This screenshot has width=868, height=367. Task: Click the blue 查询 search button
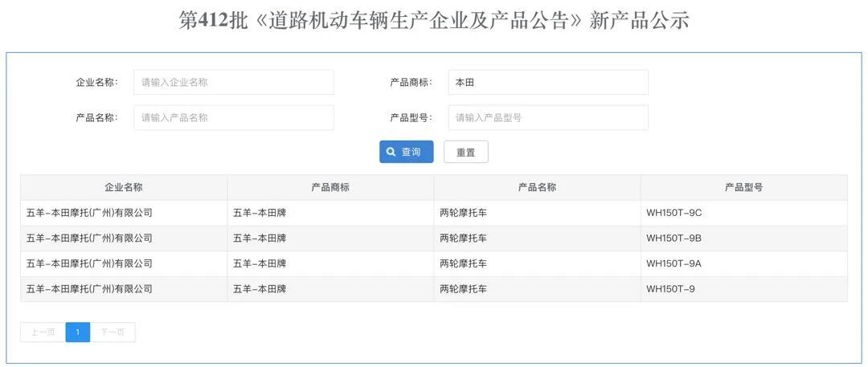pos(407,152)
